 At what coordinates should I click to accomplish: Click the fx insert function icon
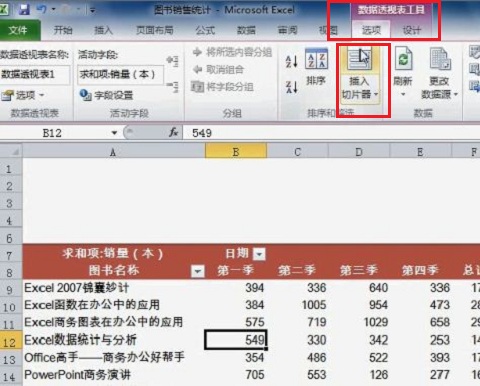click(x=173, y=133)
